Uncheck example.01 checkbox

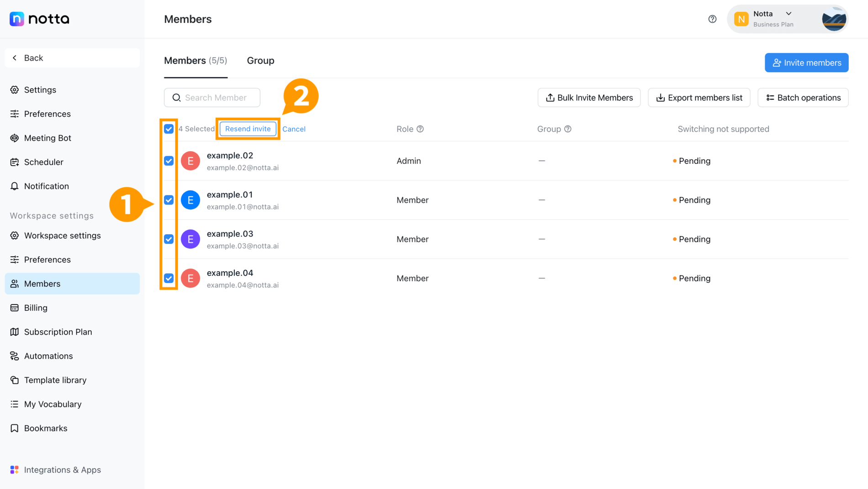[169, 200]
